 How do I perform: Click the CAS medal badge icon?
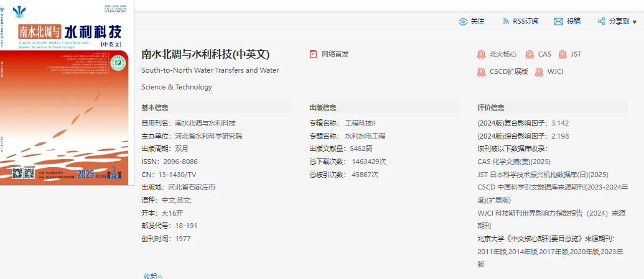(x=530, y=55)
